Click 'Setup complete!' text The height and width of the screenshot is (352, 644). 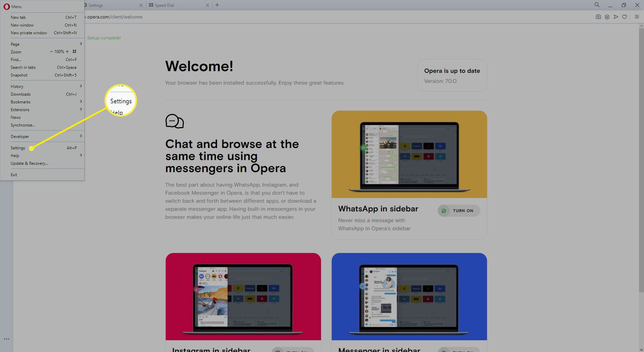(x=104, y=38)
